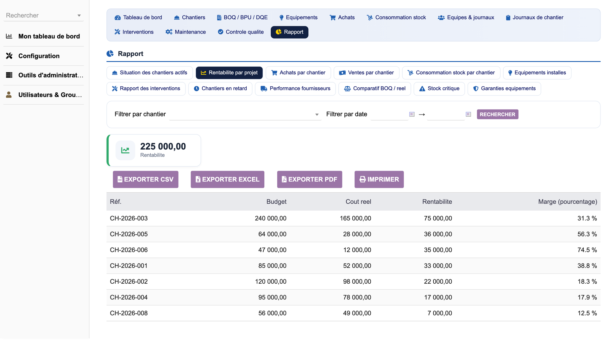
Task: Focus the start date filter field
Action: [389, 114]
